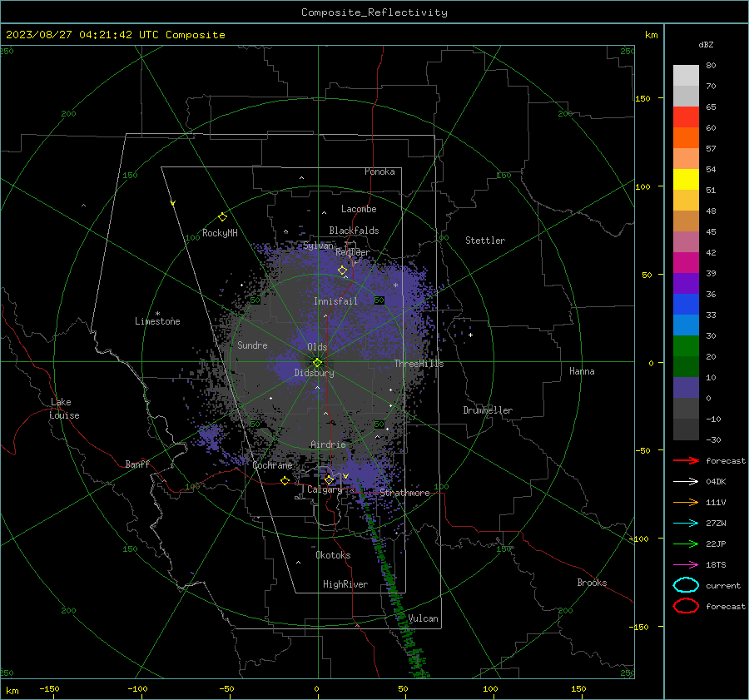The image size is (749, 700).
Task: Click the 2023/08/27 04:21:42 UTC timestamp
Action: [x=82, y=35]
